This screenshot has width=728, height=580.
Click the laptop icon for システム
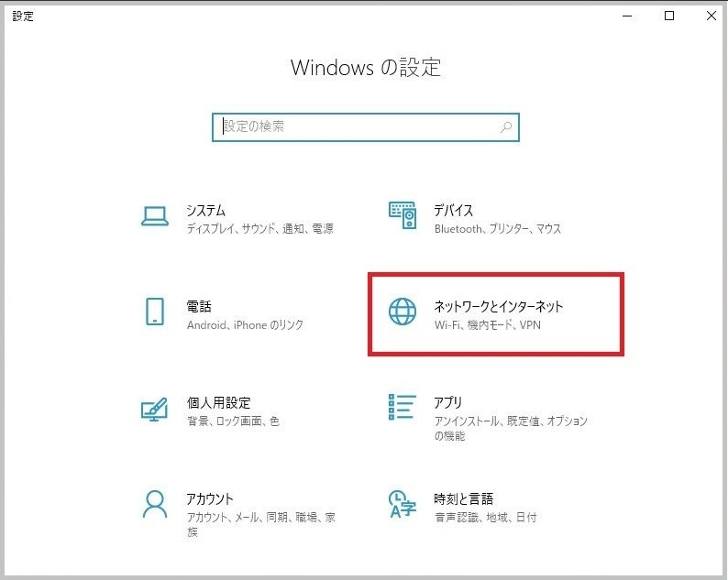click(155, 216)
